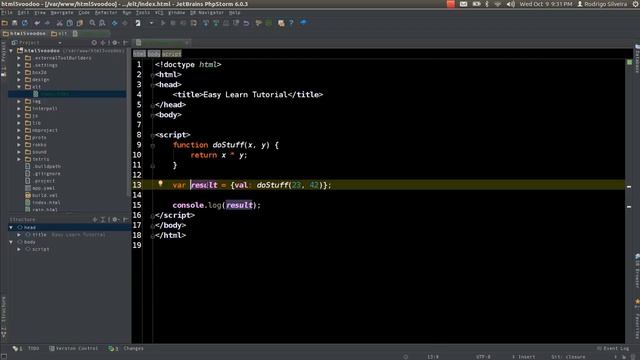Expand the script node in Structure

[x=19, y=249]
